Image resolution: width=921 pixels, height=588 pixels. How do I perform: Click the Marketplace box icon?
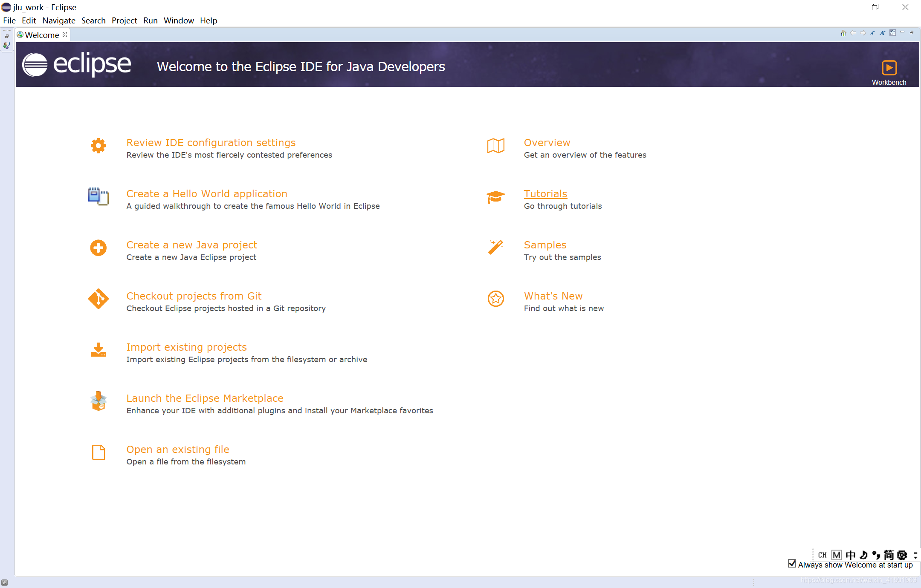point(98,401)
